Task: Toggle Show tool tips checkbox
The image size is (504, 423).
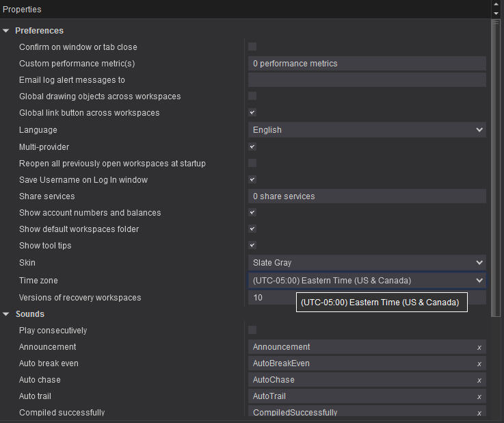Action: coord(252,245)
